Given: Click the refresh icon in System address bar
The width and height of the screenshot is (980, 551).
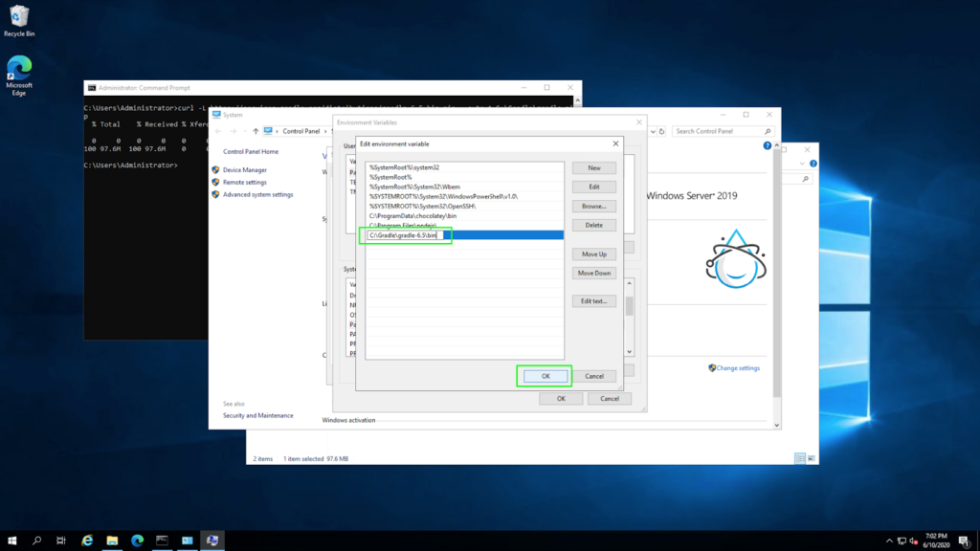Looking at the screenshot, I should [660, 131].
